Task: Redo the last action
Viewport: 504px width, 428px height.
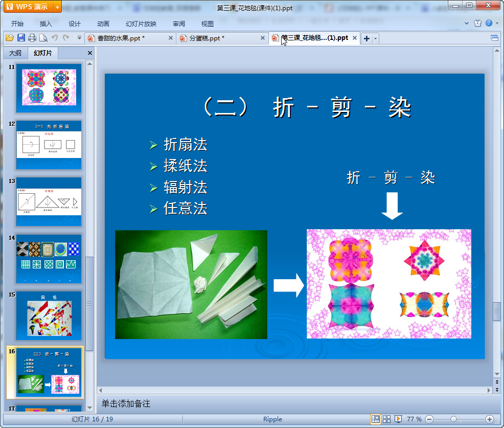Action: (x=66, y=38)
